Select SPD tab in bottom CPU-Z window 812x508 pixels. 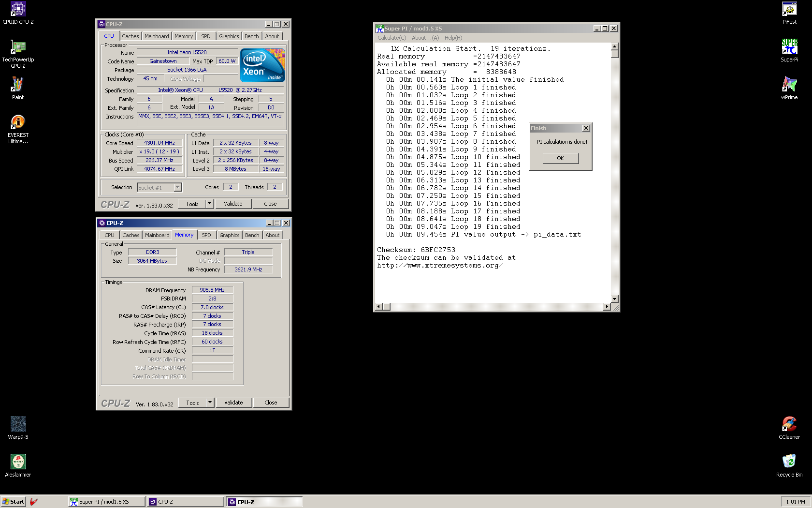[206, 235]
